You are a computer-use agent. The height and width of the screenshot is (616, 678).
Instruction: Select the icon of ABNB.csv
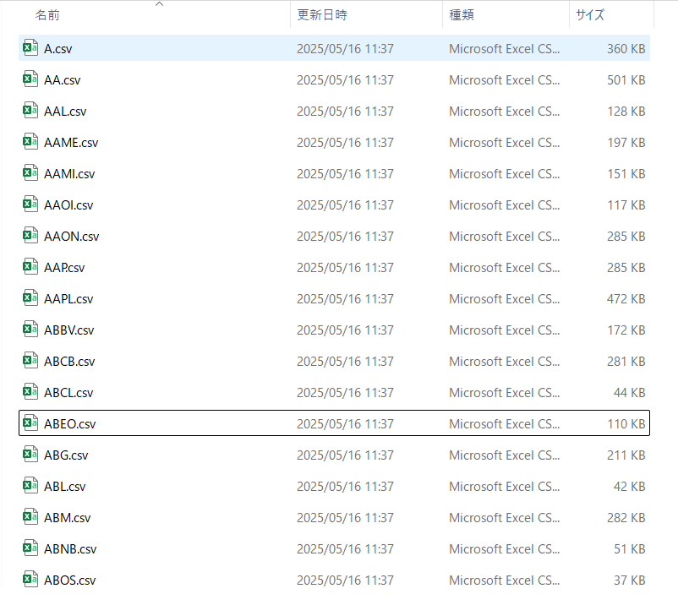(x=30, y=548)
